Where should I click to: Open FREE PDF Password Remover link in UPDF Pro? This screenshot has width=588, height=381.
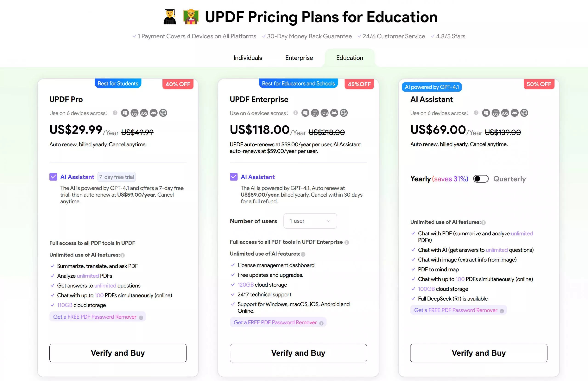click(x=95, y=317)
